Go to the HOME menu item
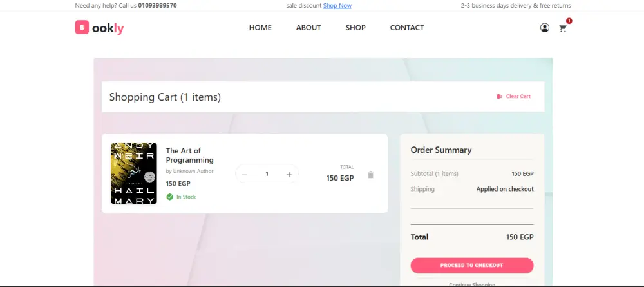The width and height of the screenshot is (644, 287). pos(260,28)
